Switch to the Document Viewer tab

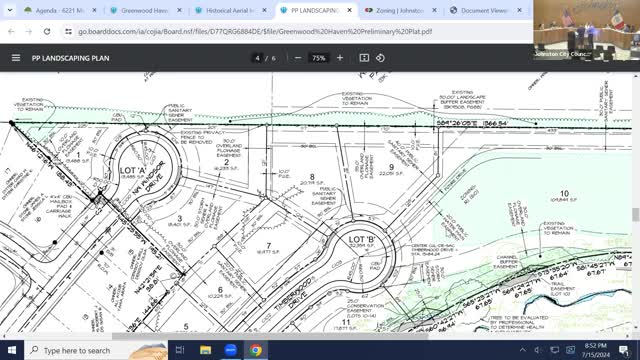(484, 10)
